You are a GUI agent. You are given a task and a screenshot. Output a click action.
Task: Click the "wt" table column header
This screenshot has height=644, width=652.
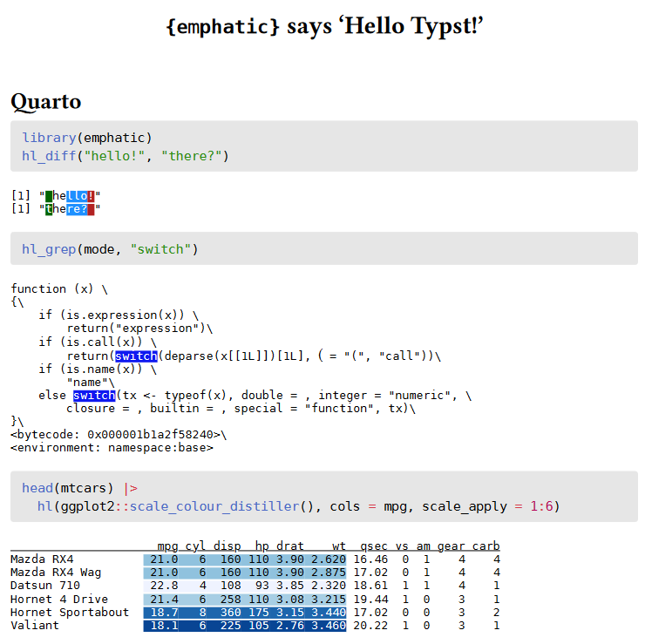(x=339, y=546)
